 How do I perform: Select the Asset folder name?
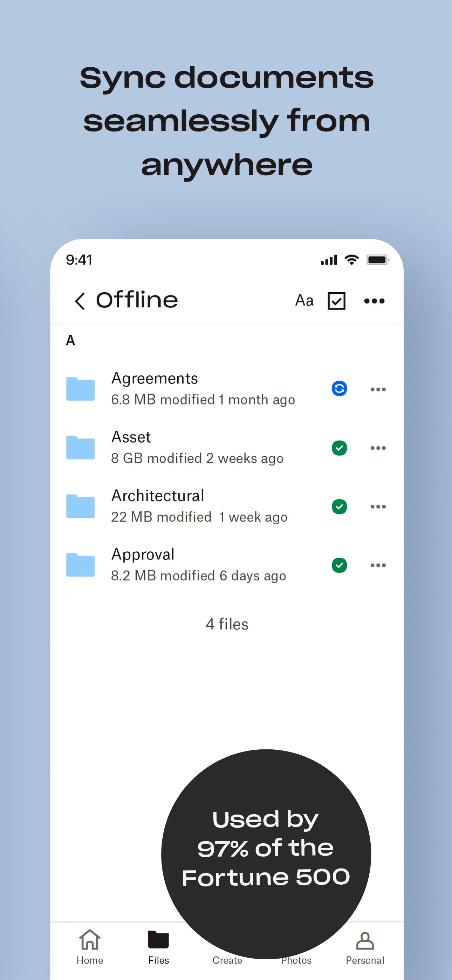pos(131,437)
